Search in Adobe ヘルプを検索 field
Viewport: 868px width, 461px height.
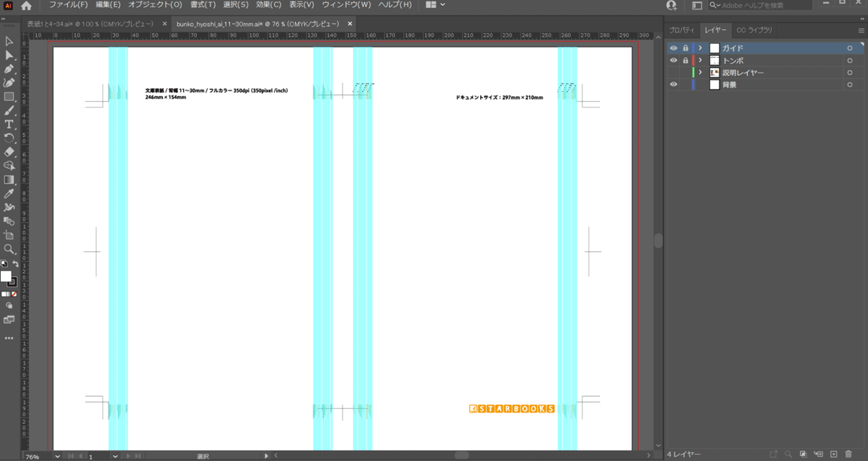[760, 5]
